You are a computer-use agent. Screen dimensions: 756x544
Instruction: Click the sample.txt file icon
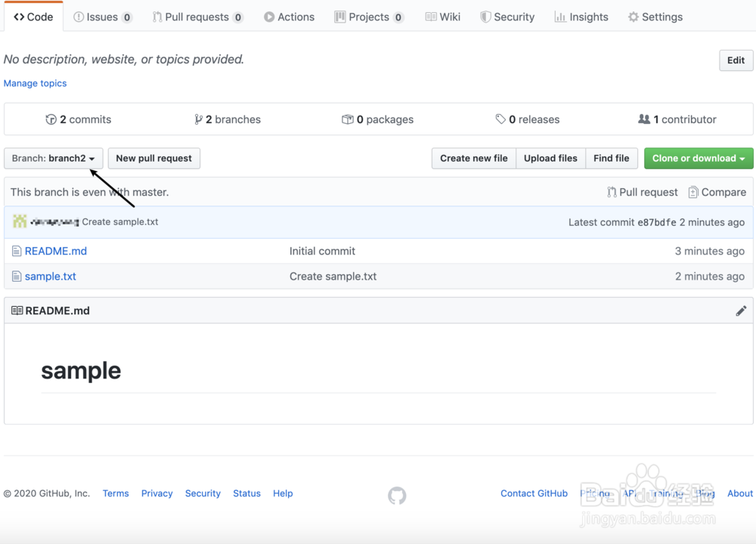pyautogui.click(x=17, y=277)
